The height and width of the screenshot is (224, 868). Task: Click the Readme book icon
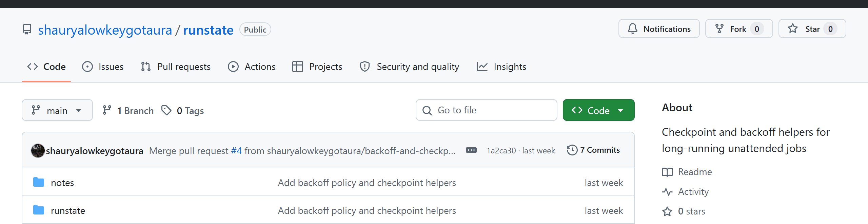(667, 172)
